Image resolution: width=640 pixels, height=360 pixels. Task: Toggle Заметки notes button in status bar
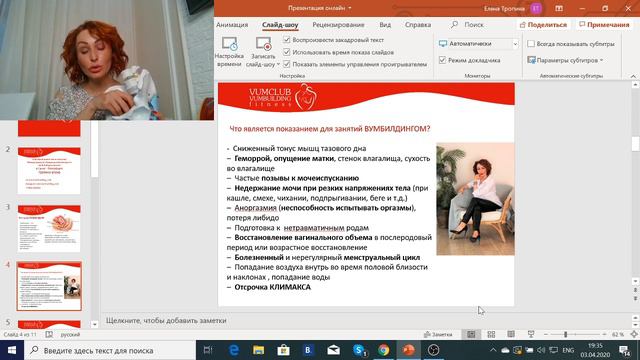[438, 334]
